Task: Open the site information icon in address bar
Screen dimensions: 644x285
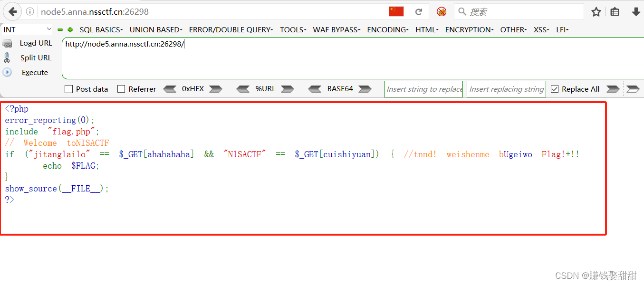Action: (30, 11)
